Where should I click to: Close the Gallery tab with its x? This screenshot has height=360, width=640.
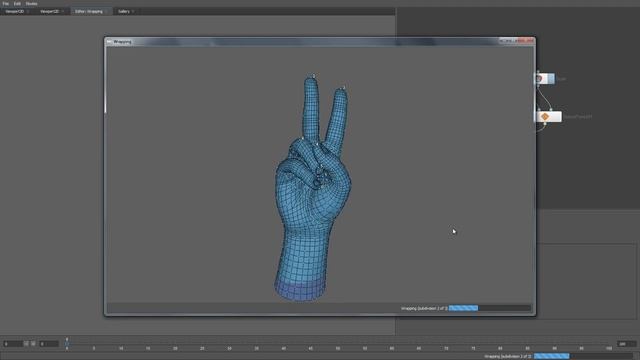click(133, 11)
